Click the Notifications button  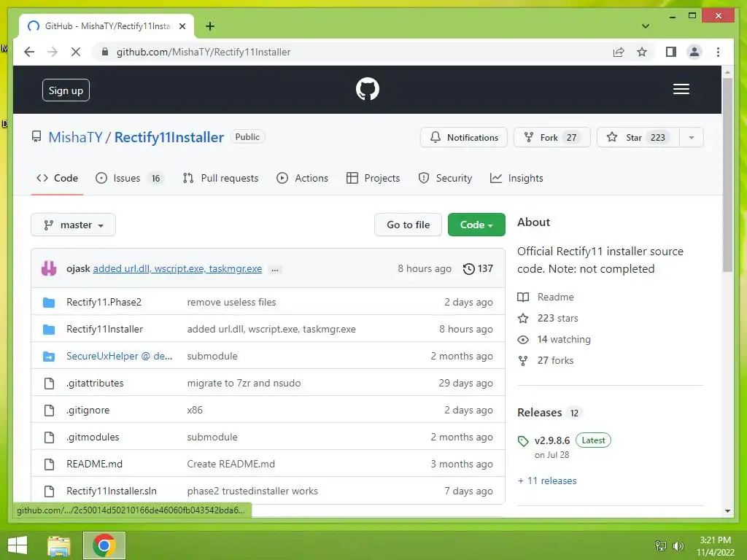(x=463, y=138)
